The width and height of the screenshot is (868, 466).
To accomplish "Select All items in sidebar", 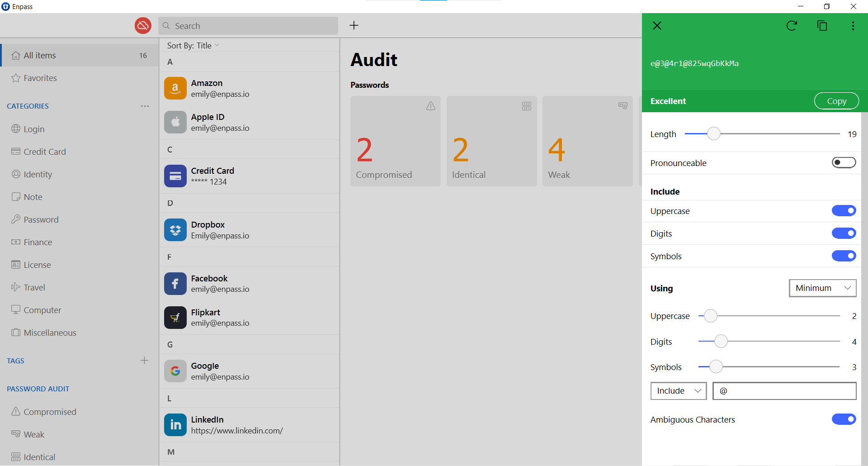I will pyautogui.click(x=80, y=55).
